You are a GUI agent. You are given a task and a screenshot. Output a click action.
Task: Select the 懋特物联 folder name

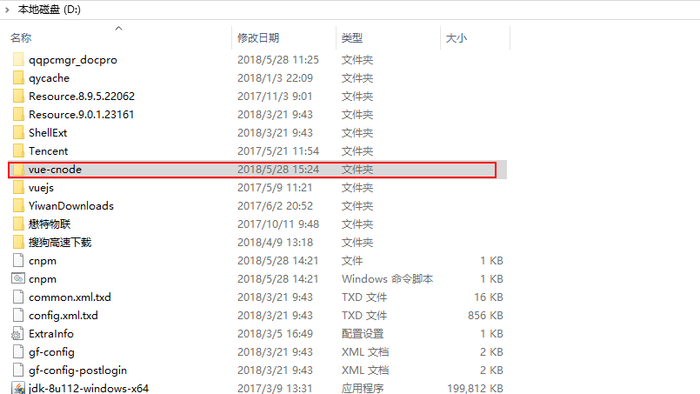point(50,224)
